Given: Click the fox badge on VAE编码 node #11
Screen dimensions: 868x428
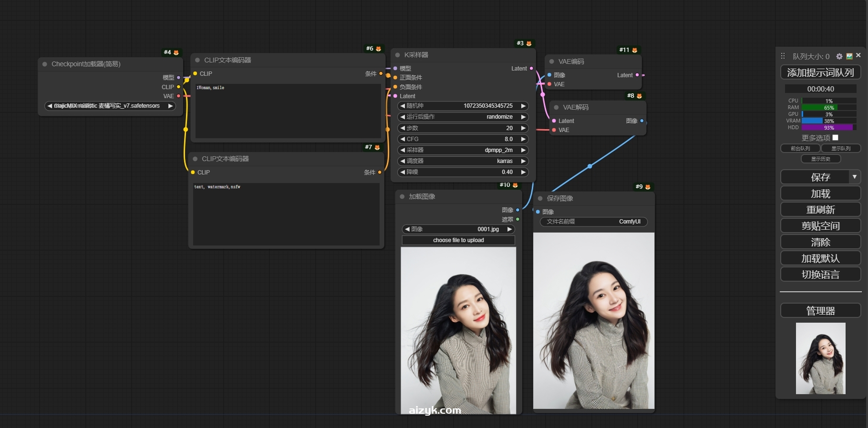Looking at the screenshot, I should pos(634,50).
